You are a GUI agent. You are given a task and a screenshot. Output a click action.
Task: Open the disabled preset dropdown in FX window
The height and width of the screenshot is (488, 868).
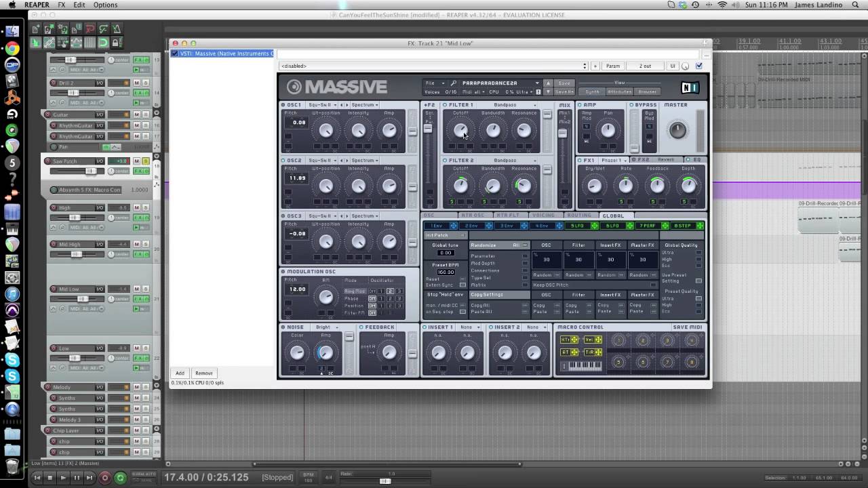pos(434,66)
